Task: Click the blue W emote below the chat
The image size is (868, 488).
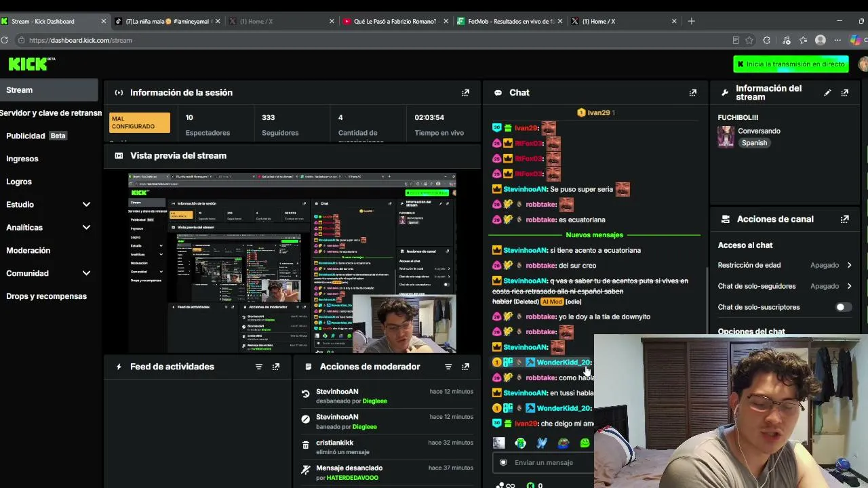Action: click(542, 443)
